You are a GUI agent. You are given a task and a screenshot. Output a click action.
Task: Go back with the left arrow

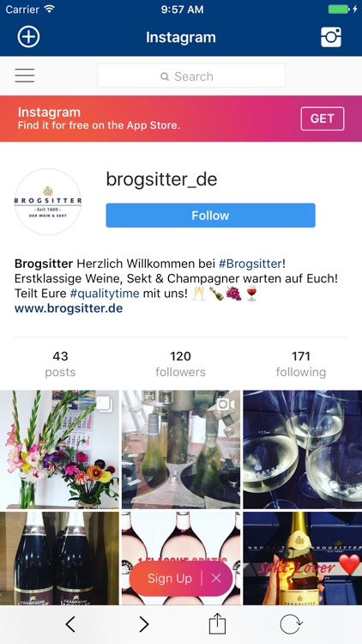click(70, 624)
